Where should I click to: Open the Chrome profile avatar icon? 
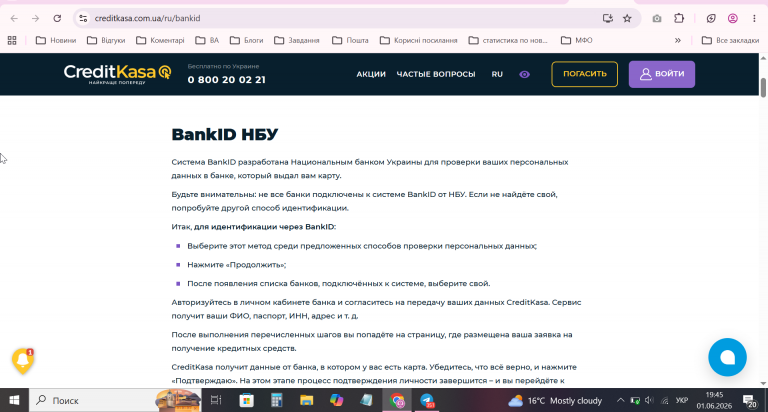[733, 19]
